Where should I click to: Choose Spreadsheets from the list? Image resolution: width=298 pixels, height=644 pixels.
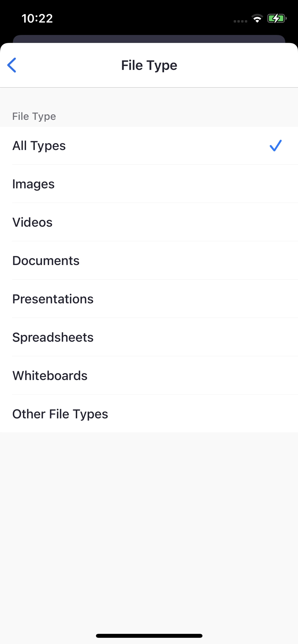pos(53,337)
